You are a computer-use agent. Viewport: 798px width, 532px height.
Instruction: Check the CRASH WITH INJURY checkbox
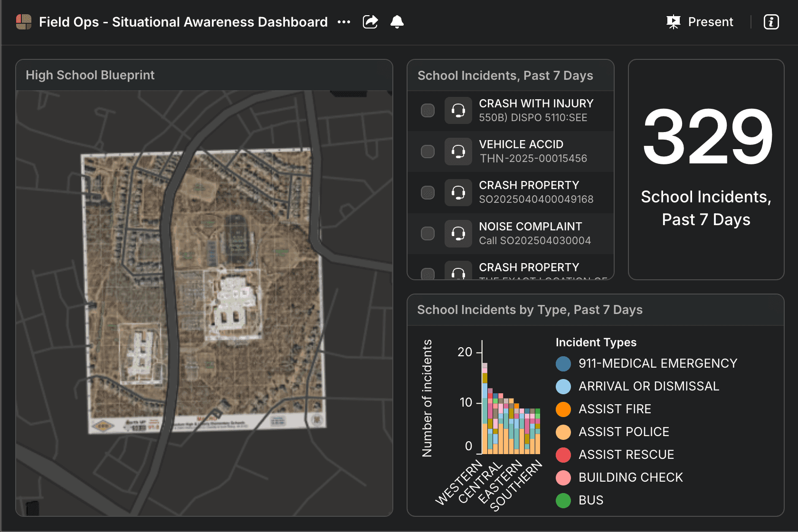428,111
